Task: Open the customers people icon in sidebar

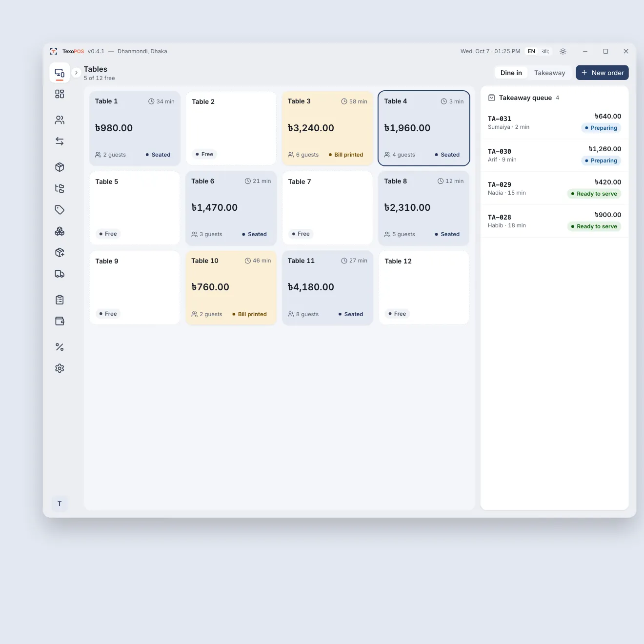Action: tap(60, 120)
